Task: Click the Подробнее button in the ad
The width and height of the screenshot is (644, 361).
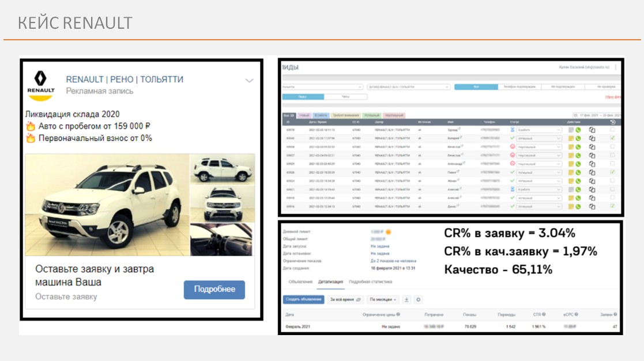Action: coord(214,289)
